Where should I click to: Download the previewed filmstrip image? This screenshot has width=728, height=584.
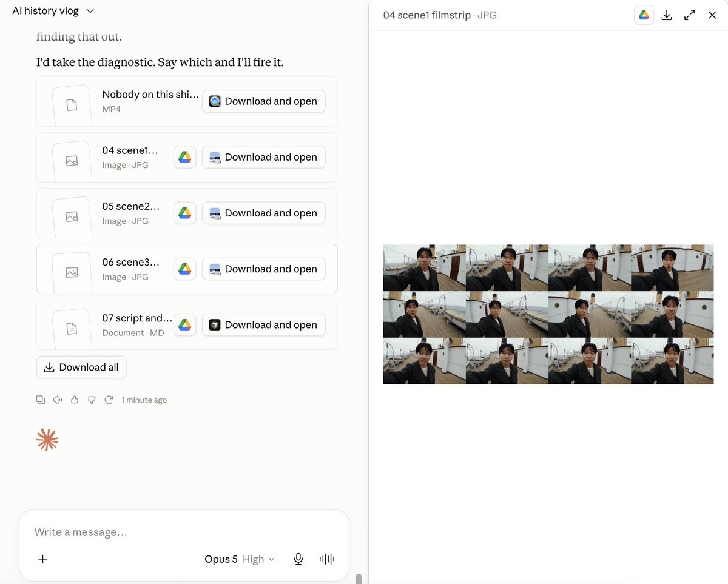click(667, 15)
